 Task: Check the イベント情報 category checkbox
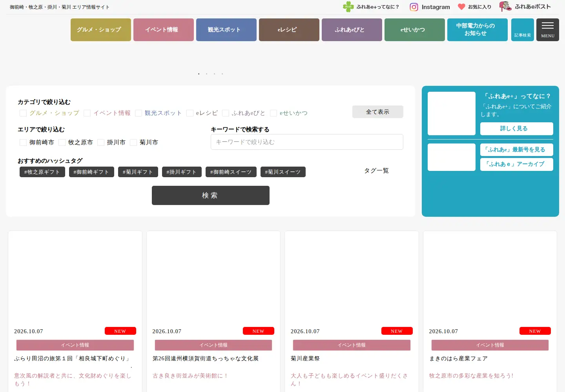coord(87,113)
